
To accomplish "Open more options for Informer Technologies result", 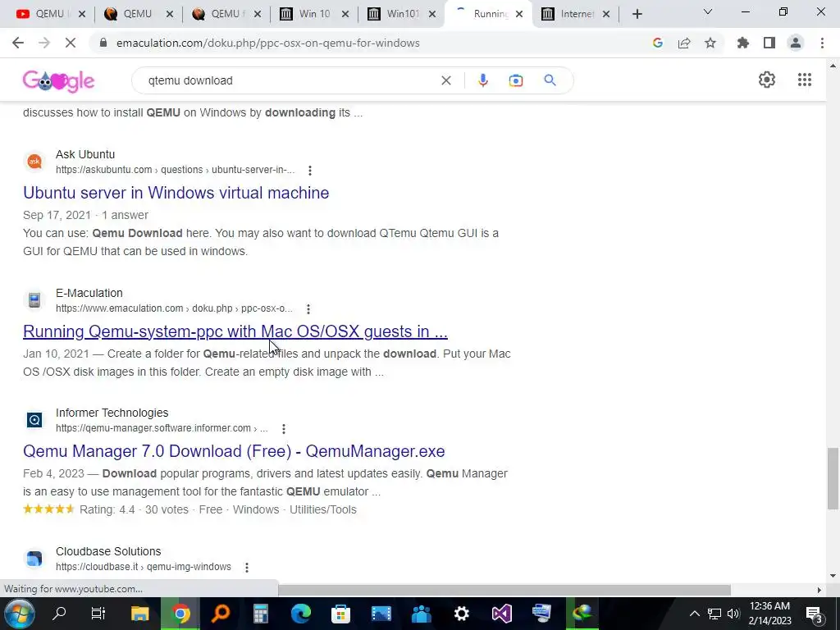I will click(x=283, y=428).
